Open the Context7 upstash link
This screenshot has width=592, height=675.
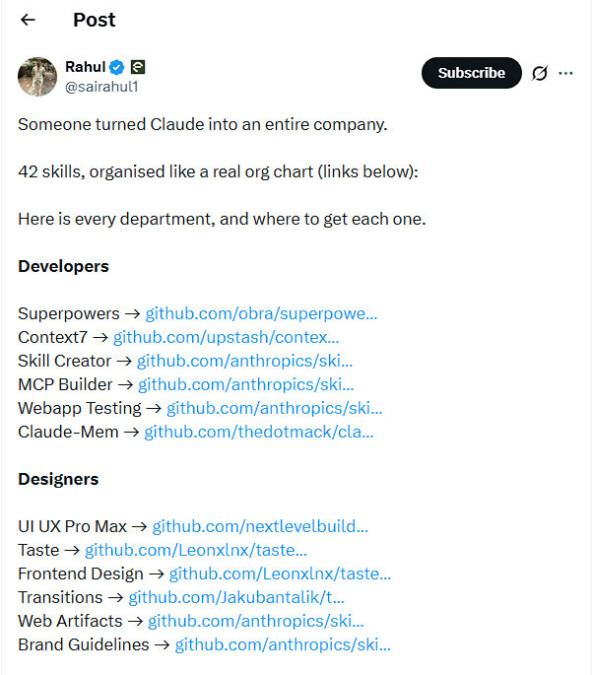(x=226, y=337)
